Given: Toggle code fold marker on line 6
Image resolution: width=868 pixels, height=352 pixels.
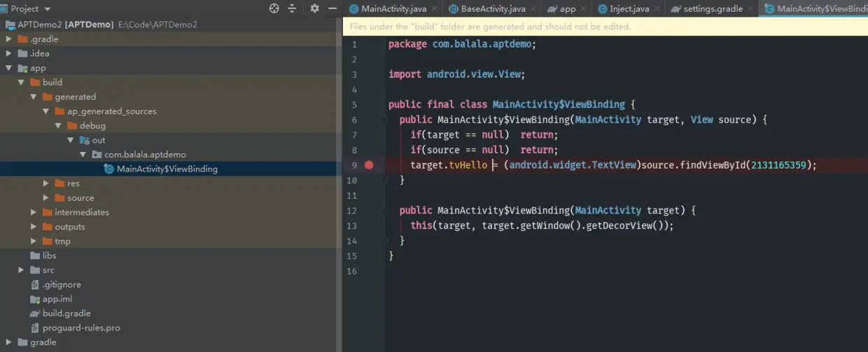Looking at the screenshot, I should click(x=385, y=120).
